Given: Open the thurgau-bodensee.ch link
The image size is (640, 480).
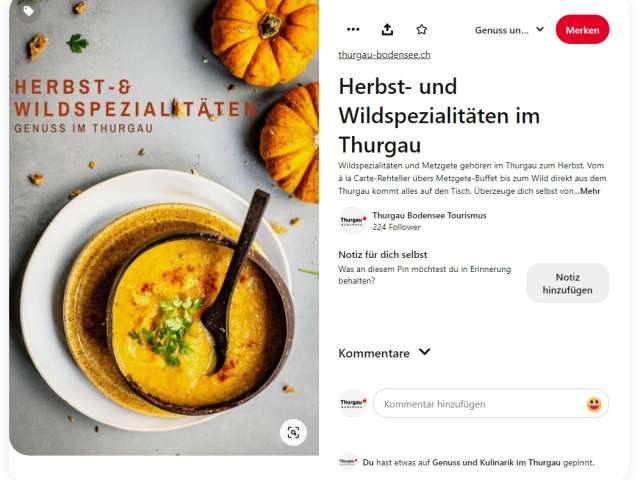Looking at the screenshot, I should [384, 55].
